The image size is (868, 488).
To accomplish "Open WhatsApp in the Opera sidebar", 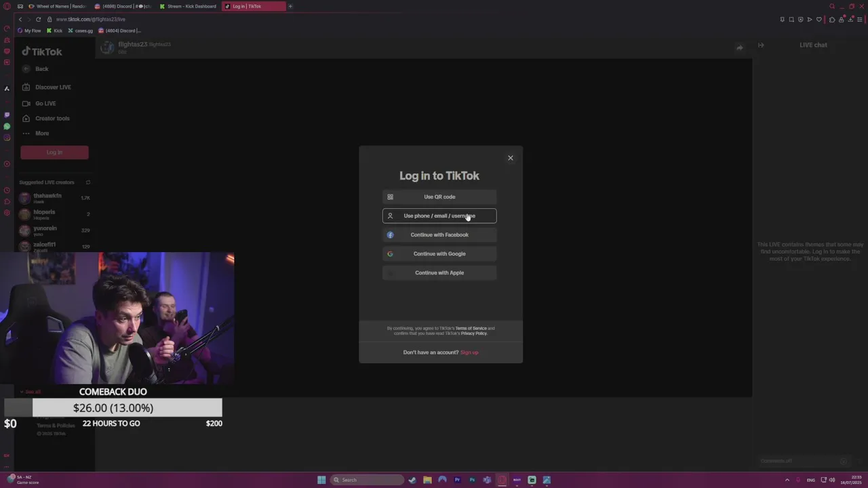I will pyautogui.click(x=7, y=126).
